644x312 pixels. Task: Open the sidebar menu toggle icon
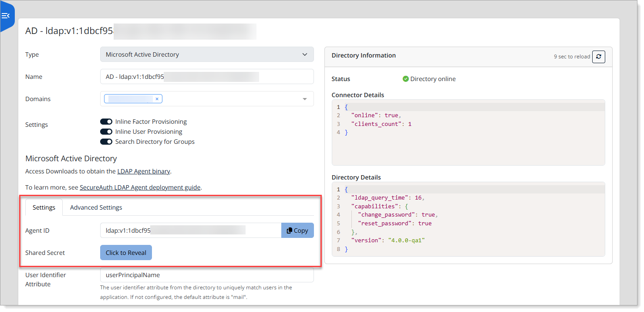pyautogui.click(x=6, y=16)
